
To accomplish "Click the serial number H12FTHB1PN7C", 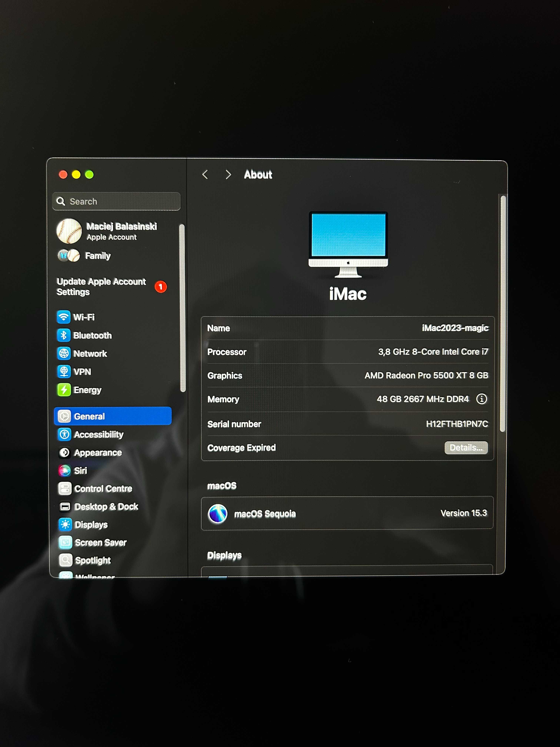I will point(457,424).
